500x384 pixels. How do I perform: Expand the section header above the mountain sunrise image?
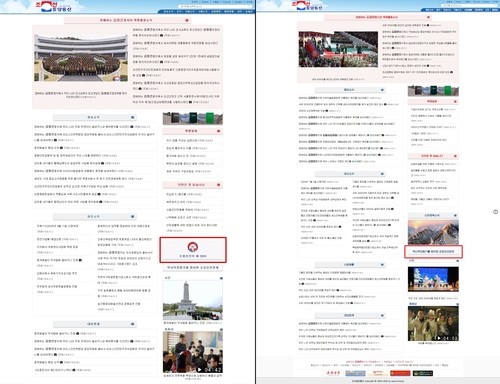(x=433, y=215)
